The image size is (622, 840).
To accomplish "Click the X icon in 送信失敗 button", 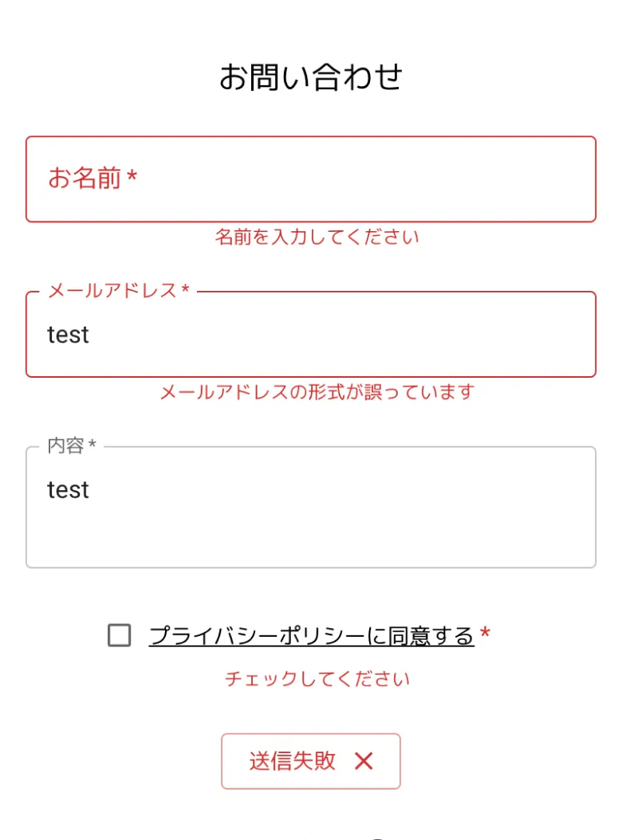I will click(x=364, y=761).
